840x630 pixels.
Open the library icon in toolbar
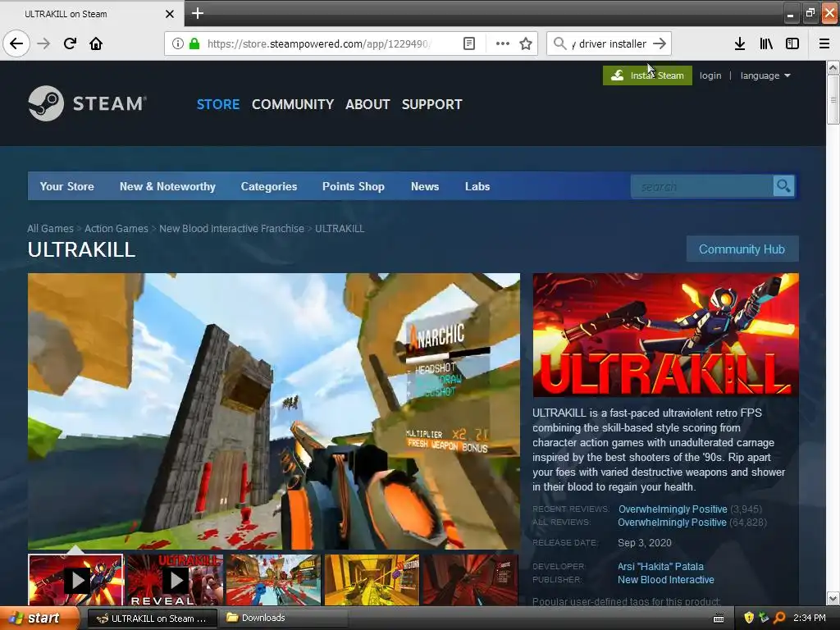[x=766, y=43]
